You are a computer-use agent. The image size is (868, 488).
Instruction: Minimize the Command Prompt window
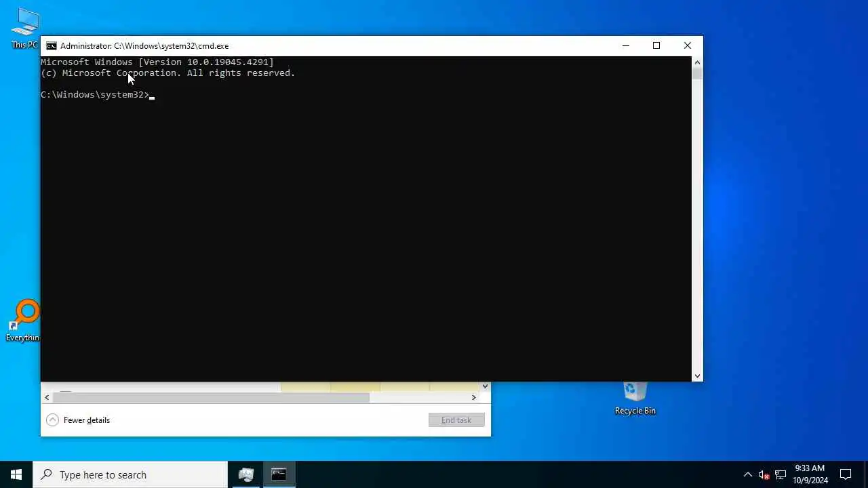[x=626, y=46]
